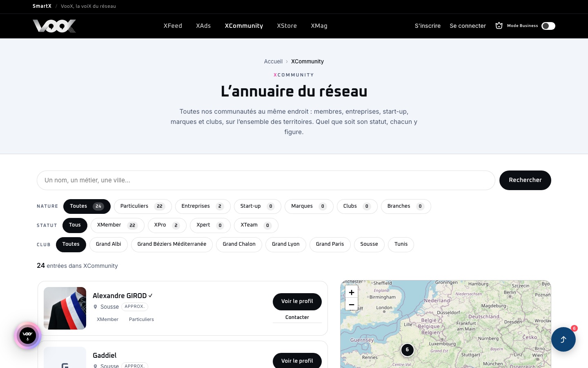Filter by Grand Paris club
The height and width of the screenshot is (368, 588).
point(330,245)
